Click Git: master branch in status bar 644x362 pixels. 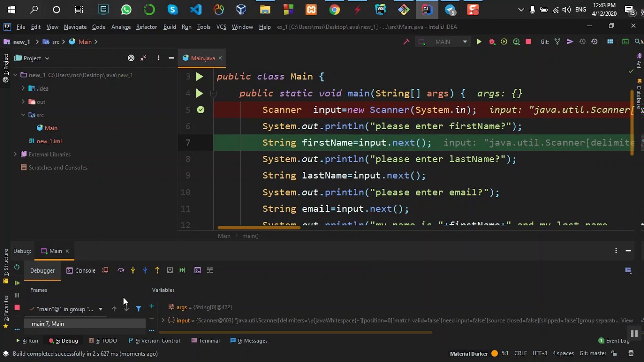click(593, 354)
